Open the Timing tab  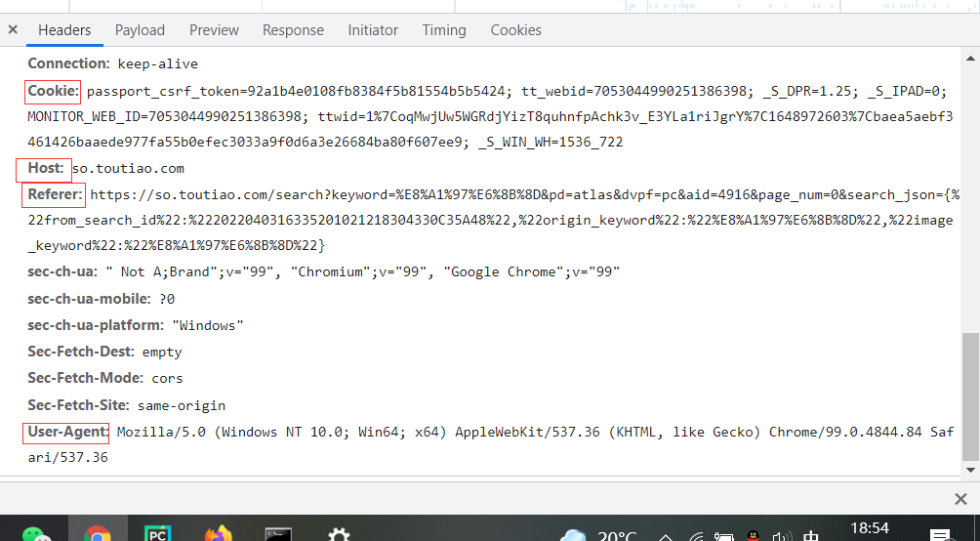point(444,30)
